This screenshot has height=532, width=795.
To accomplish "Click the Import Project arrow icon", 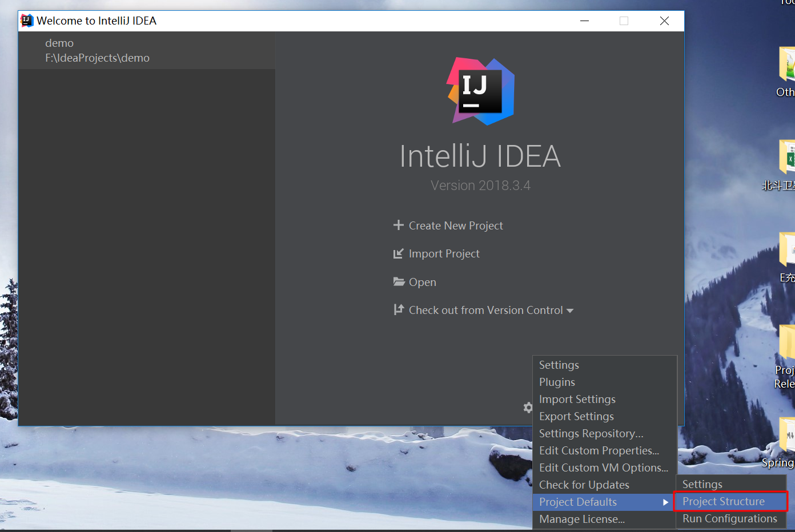I will pos(399,253).
